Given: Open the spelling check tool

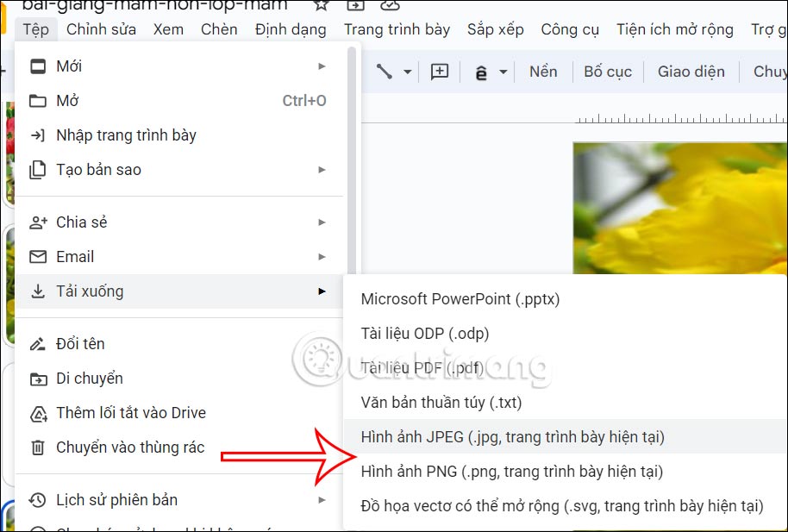Looking at the screenshot, I should (x=481, y=72).
